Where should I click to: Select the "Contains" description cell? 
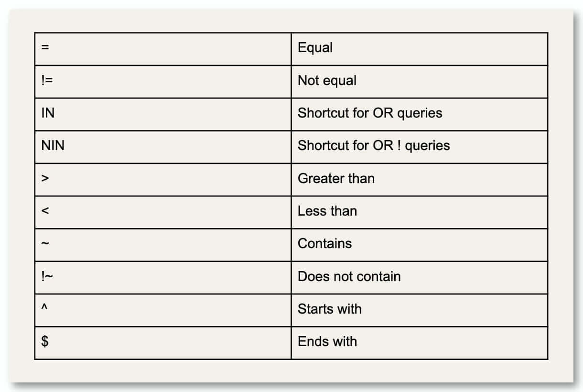click(x=324, y=243)
